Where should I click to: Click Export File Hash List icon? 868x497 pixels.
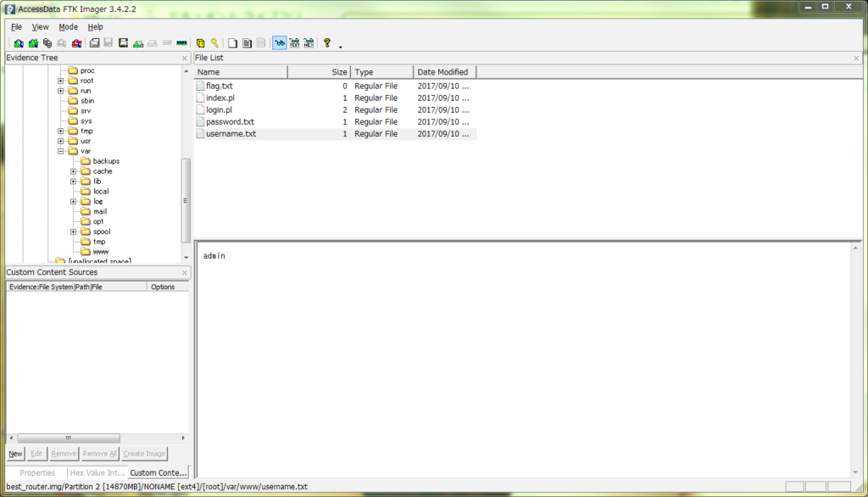[x=247, y=42]
